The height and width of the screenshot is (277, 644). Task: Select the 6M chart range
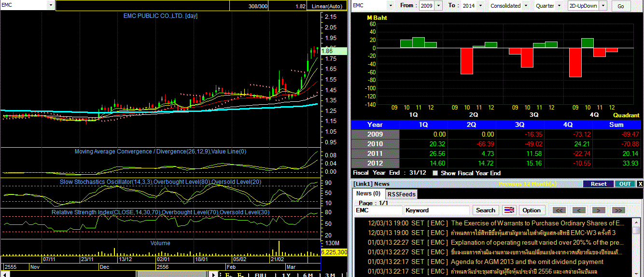(308, 275)
